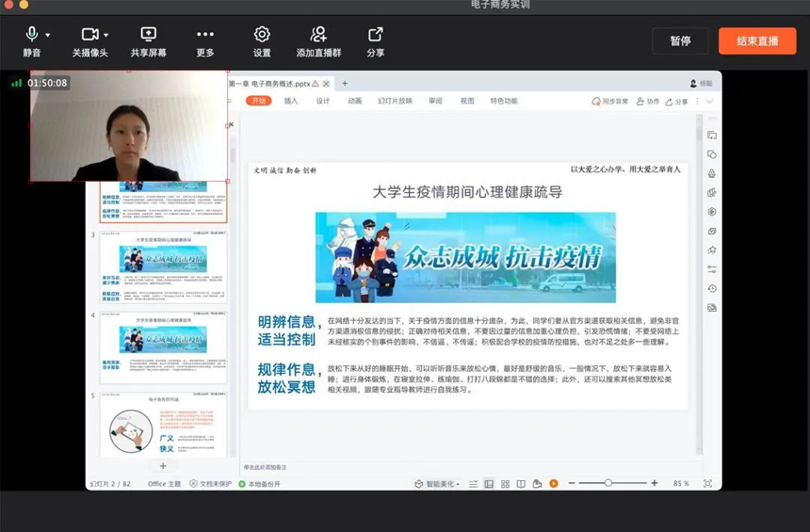The image size is (810, 532).
Task: Click the hexagon sidebar icon
Action: (712, 212)
